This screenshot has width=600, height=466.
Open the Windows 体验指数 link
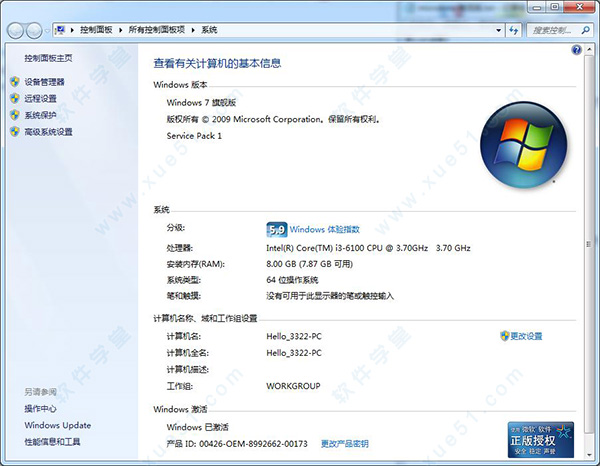coord(325,230)
